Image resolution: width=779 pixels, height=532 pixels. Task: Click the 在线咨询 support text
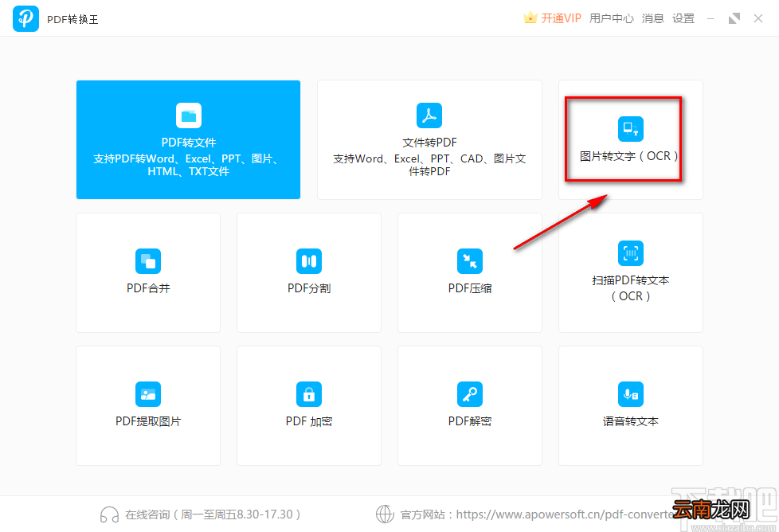click(213, 514)
